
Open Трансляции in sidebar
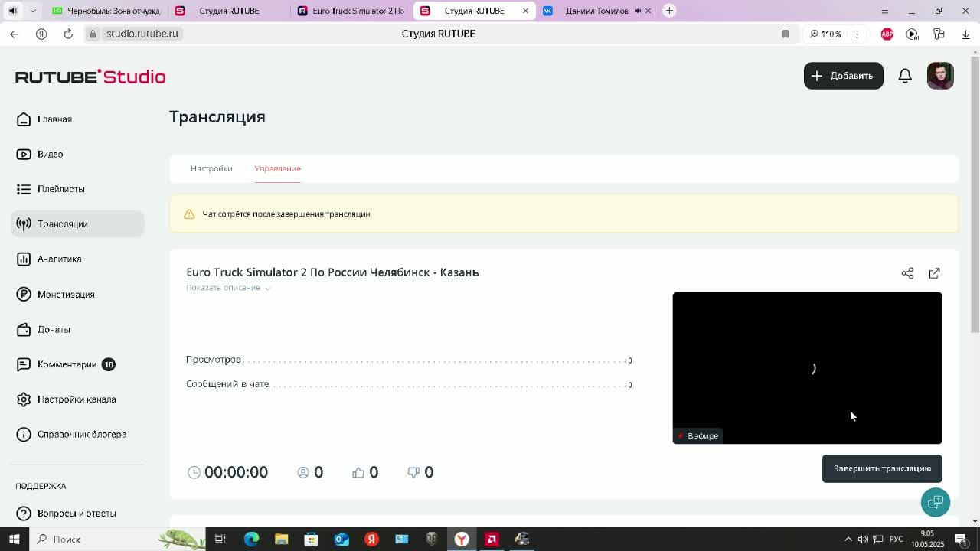point(77,223)
